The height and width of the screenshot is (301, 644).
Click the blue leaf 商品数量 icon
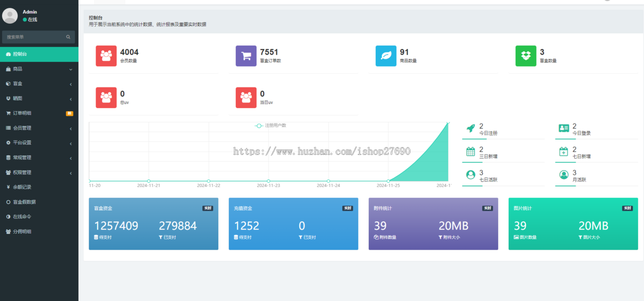pos(386,56)
